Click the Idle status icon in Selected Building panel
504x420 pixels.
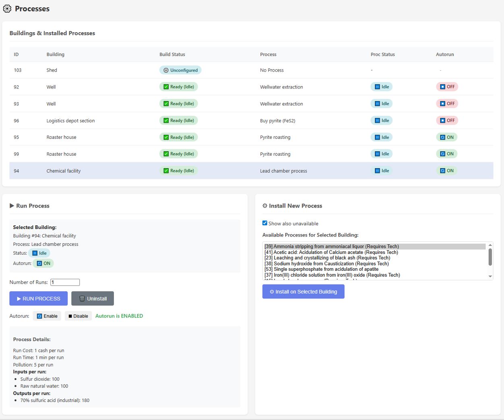(35, 253)
